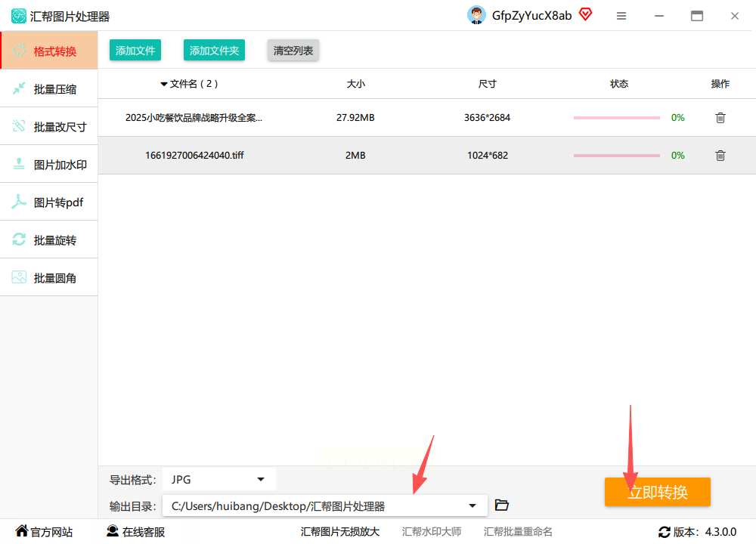The width and height of the screenshot is (756, 544).
Task: Open output folder browse icon
Action: [x=502, y=505]
